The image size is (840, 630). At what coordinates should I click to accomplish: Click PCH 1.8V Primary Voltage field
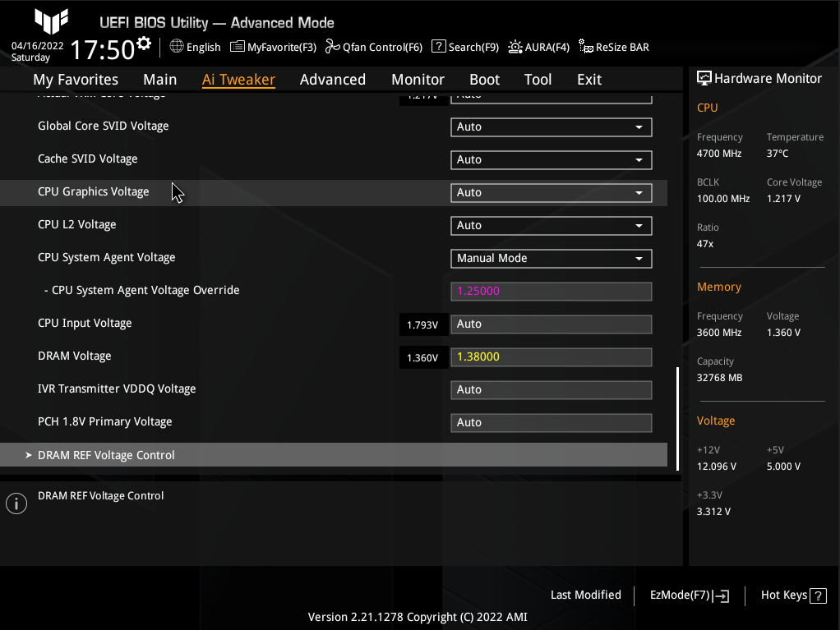[552, 422]
